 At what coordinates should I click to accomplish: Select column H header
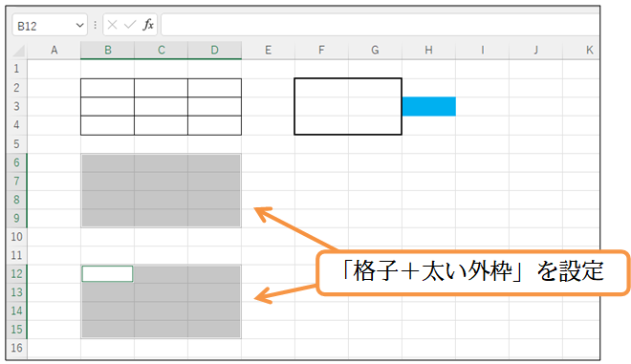pos(428,51)
